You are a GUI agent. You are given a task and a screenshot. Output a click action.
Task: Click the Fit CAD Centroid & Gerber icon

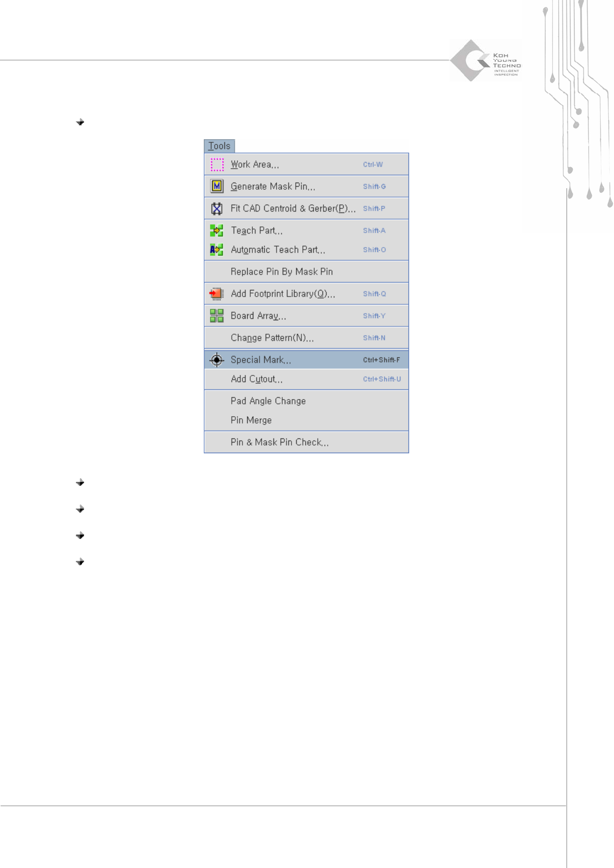pos(217,208)
